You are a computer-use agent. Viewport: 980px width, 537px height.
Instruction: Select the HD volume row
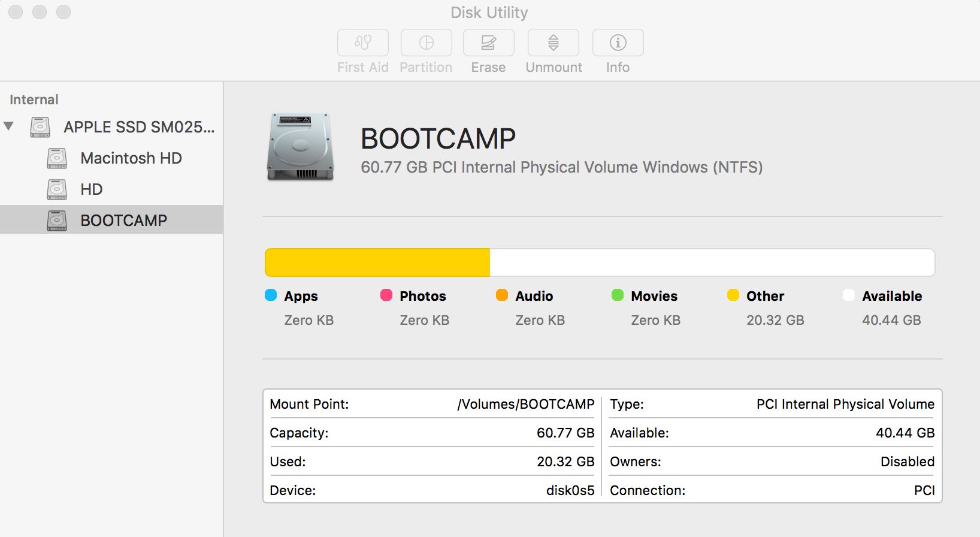(111, 189)
